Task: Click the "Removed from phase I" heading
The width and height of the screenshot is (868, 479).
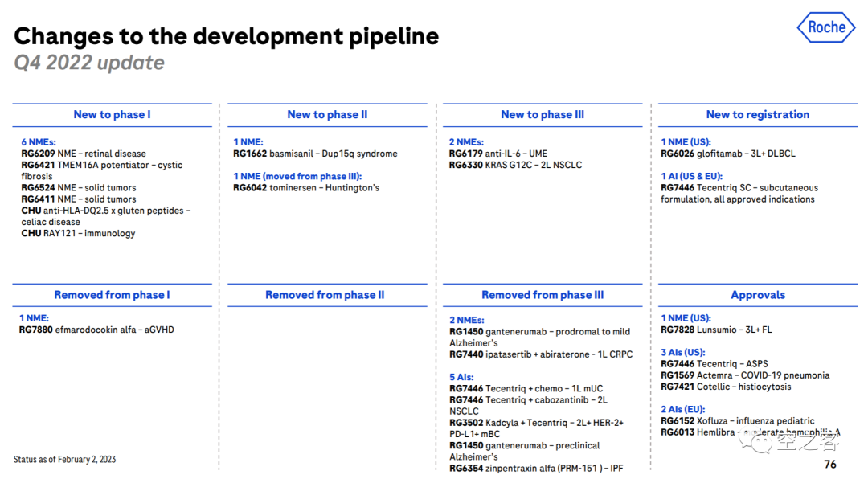Action: 112,295
